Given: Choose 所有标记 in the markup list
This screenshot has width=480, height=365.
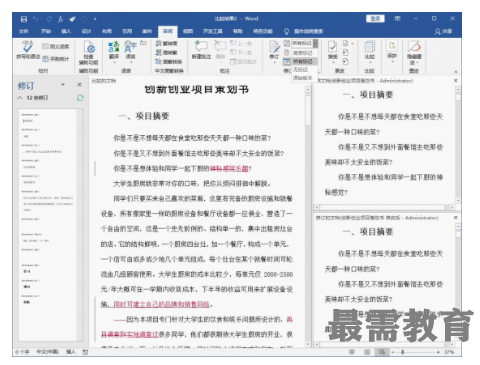Looking at the screenshot, I should click(303, 61).
